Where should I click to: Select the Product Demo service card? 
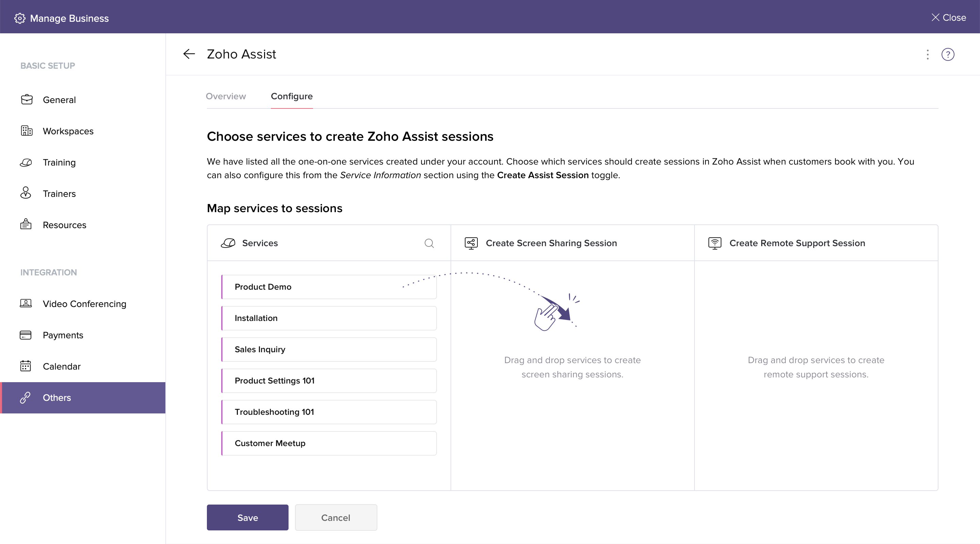coord(328,287)
